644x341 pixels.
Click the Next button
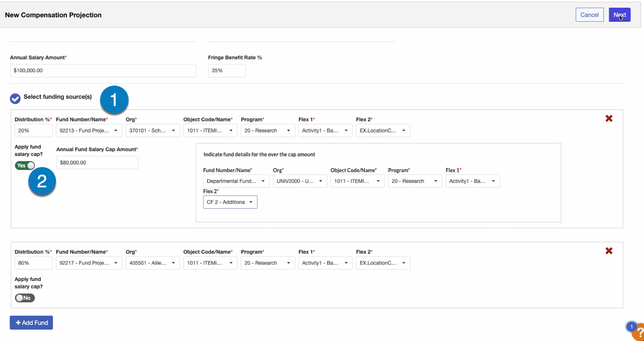coord(619,15)
